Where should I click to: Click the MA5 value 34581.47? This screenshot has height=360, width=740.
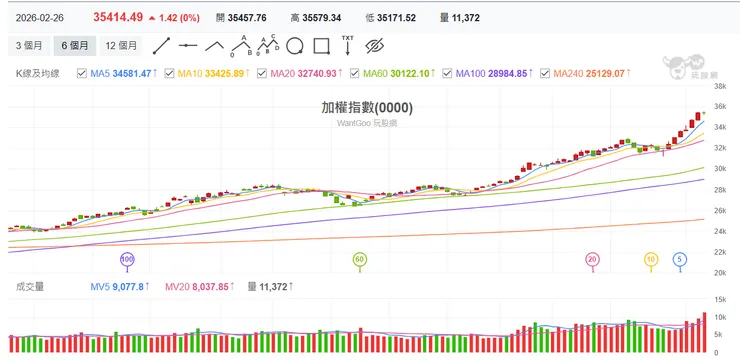click(x=132, y=74)
